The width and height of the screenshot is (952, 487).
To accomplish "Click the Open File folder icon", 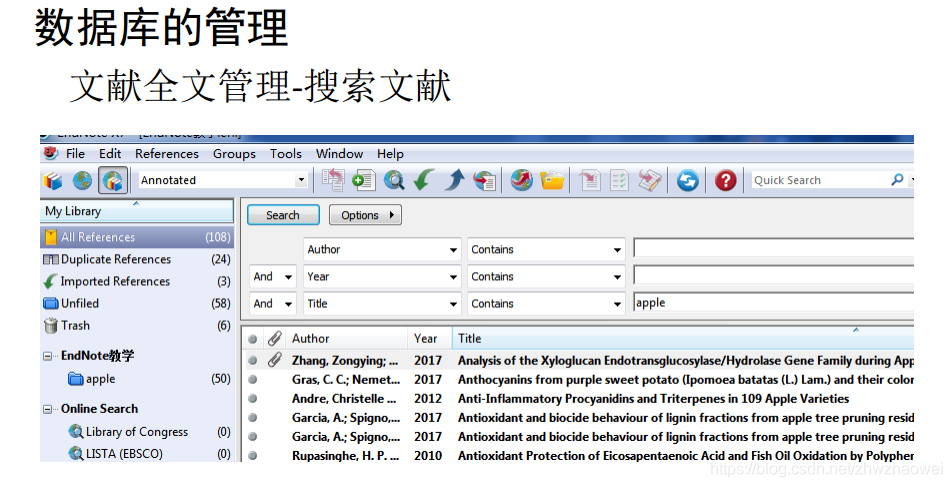I will (x=552, y=180).
